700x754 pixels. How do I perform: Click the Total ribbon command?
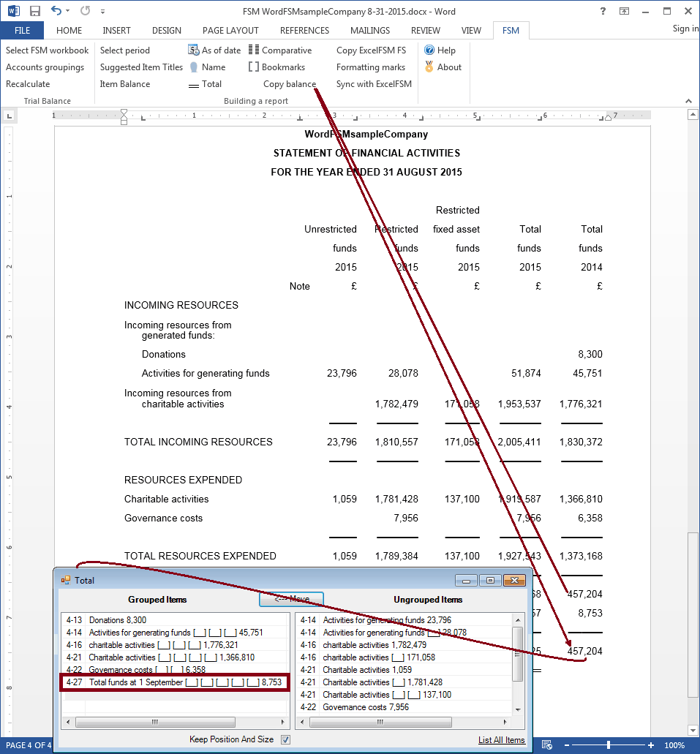click(205, 84)
